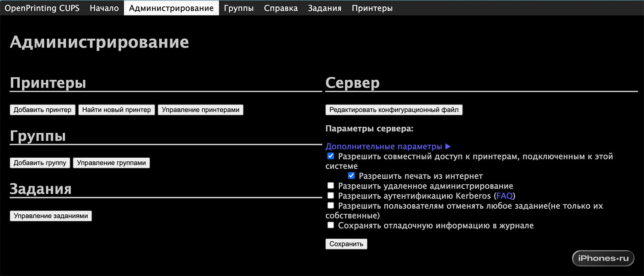Enable Разрешить удаленное администрирование checkbox

coord(331,186)
